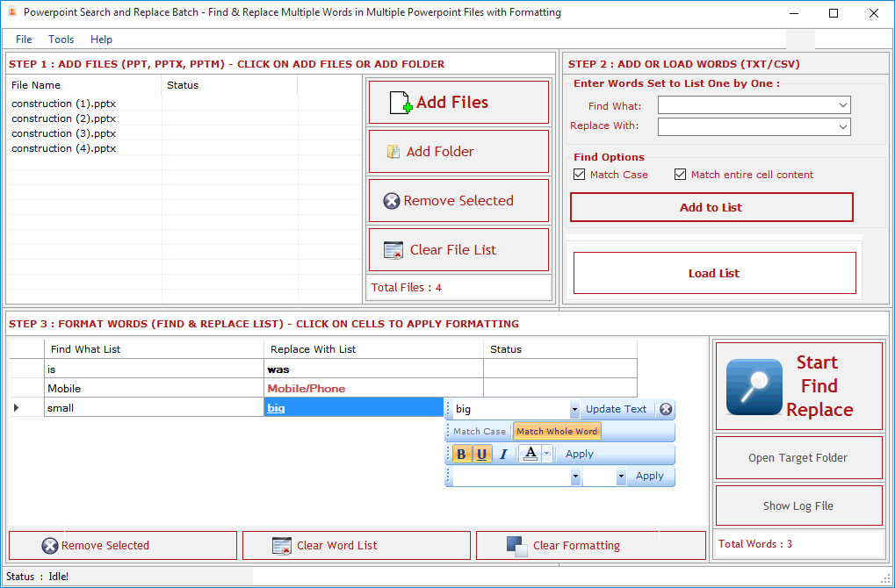The height and width of the screenshot is (588, 895).
Task: Click Update Text button
Action: (616, 409)
